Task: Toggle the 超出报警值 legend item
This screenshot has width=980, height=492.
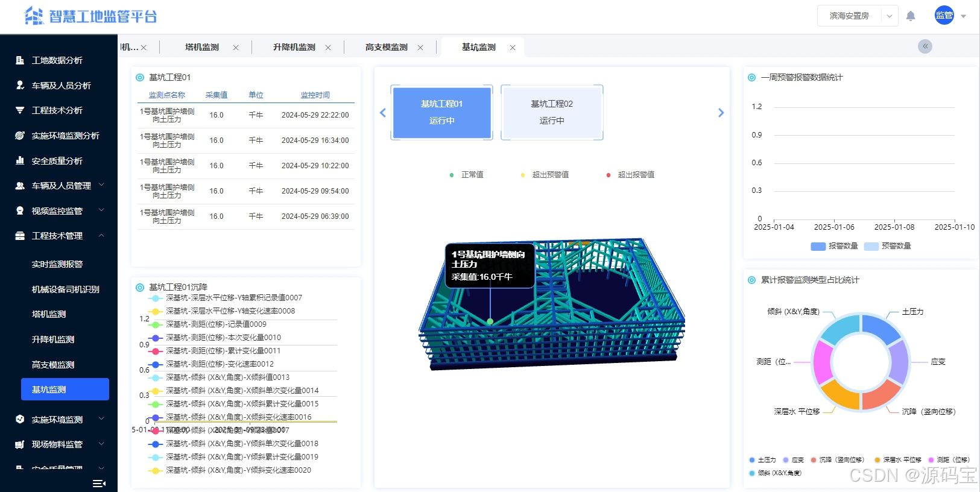Action: point(630,175)
